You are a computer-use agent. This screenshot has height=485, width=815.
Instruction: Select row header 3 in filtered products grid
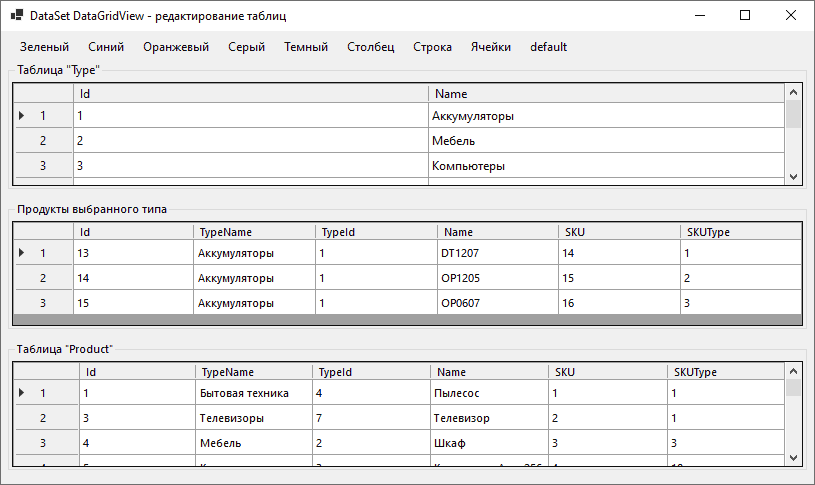pos(43,303)
